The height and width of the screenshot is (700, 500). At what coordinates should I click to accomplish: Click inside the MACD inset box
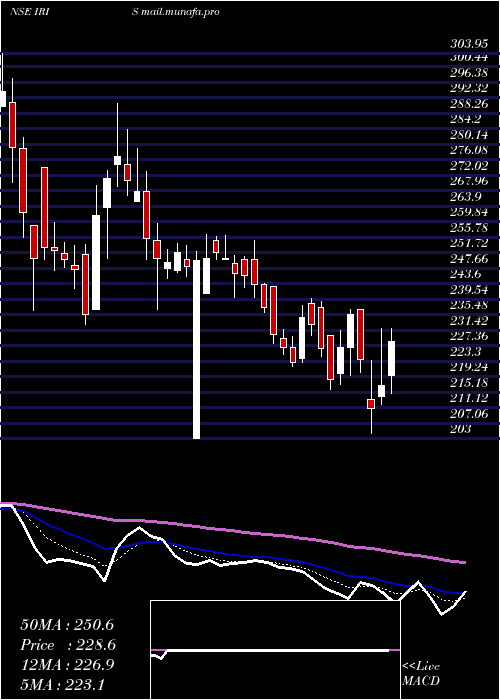tap(275, 650)
